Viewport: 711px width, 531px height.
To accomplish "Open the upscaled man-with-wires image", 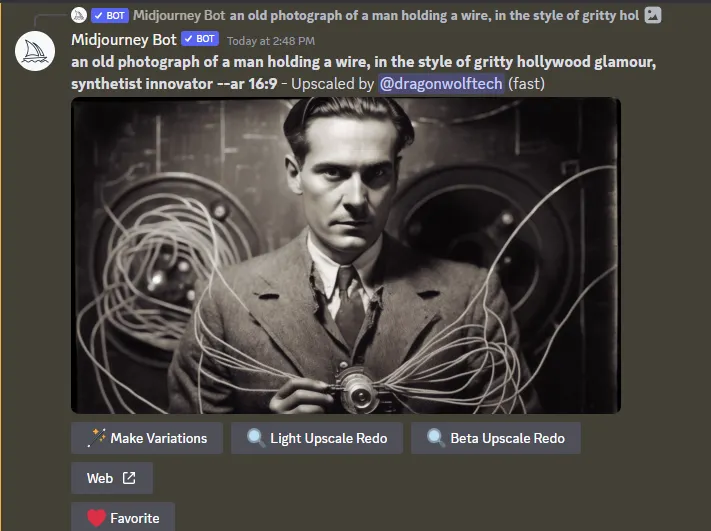I will 346,255.
